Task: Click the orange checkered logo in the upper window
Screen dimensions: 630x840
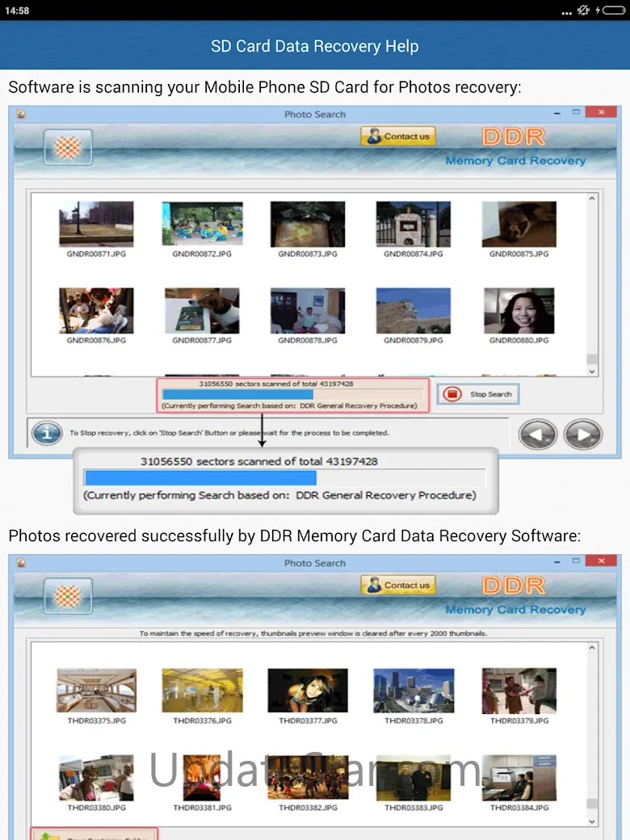Action: [x=68, y=147]
